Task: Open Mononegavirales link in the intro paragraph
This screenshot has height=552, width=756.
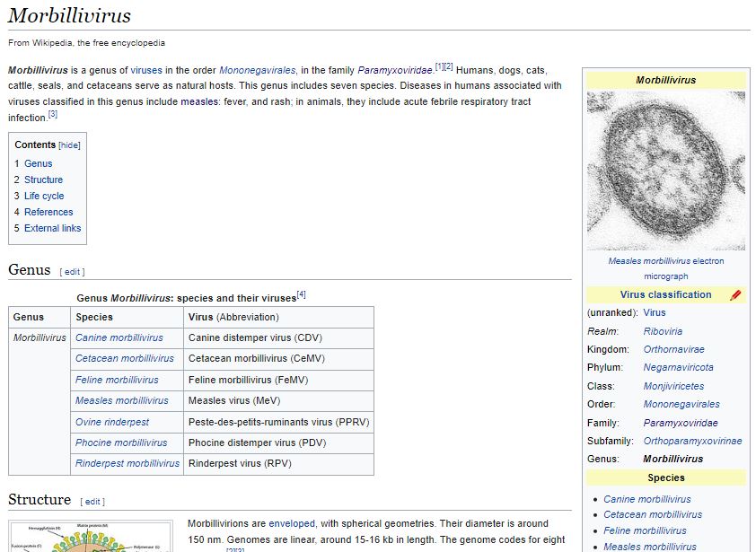Action: (x=258, y=70)
